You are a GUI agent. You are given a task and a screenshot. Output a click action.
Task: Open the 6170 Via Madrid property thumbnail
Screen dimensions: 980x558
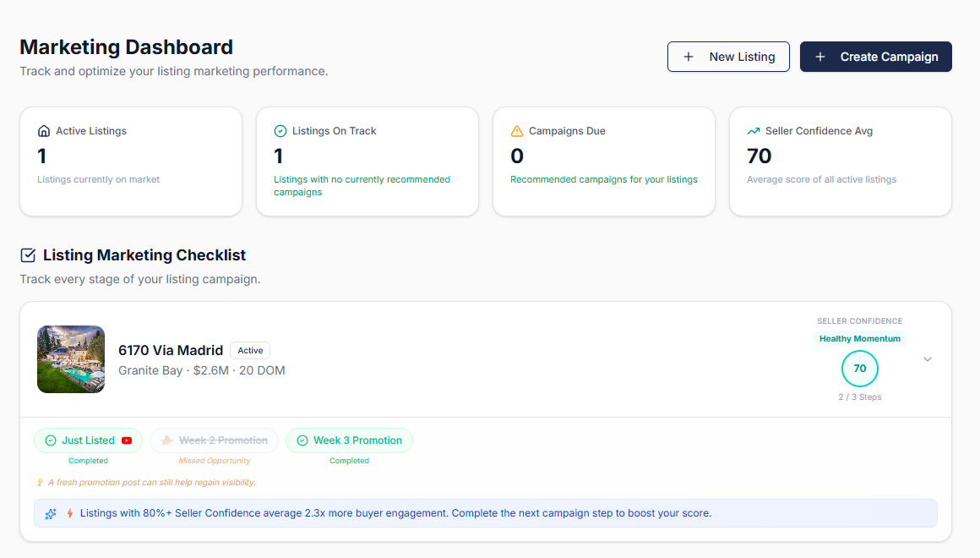click(x=71, y=359)
